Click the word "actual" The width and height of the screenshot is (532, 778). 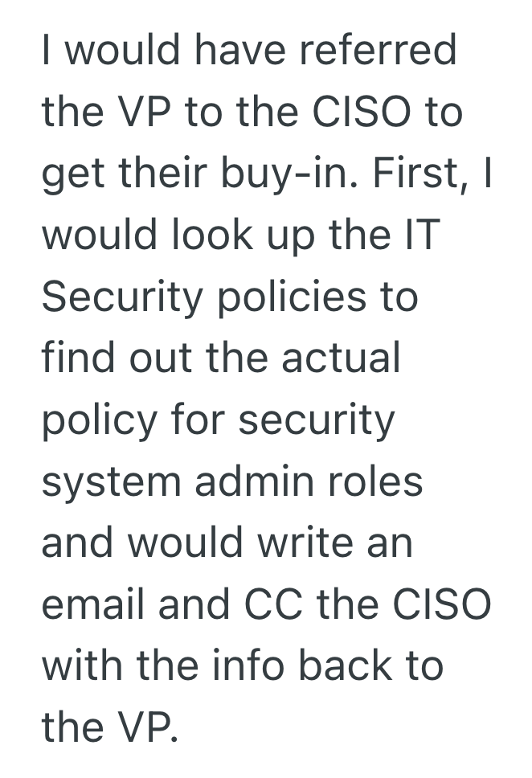(342, 358)
